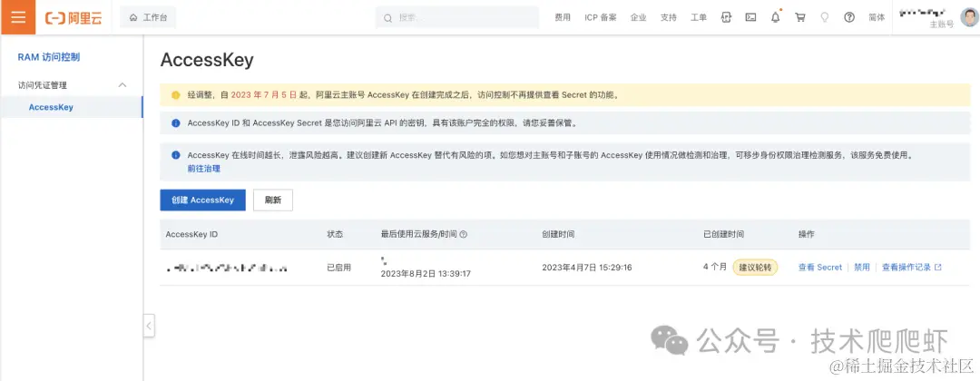
Task: Click the 刷新 button
Action: pos(272,200)
